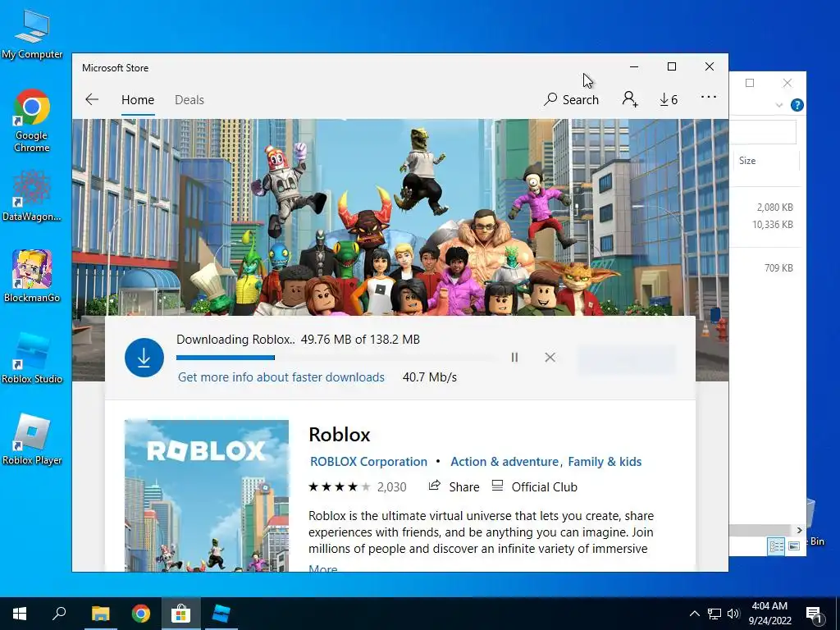Screen dimensions: 840x630
Task: Expand the description with More link
Action: click(323, 568)
